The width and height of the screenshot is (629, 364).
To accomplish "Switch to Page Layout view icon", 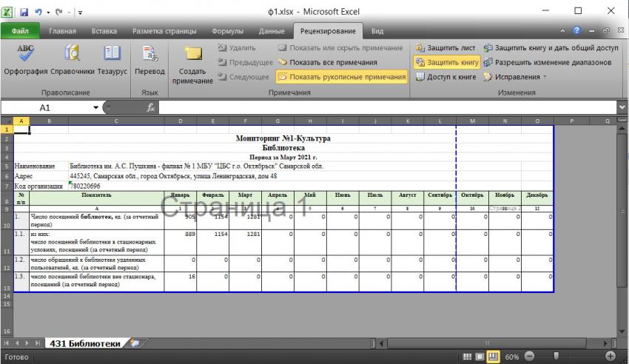I will 480,357.
